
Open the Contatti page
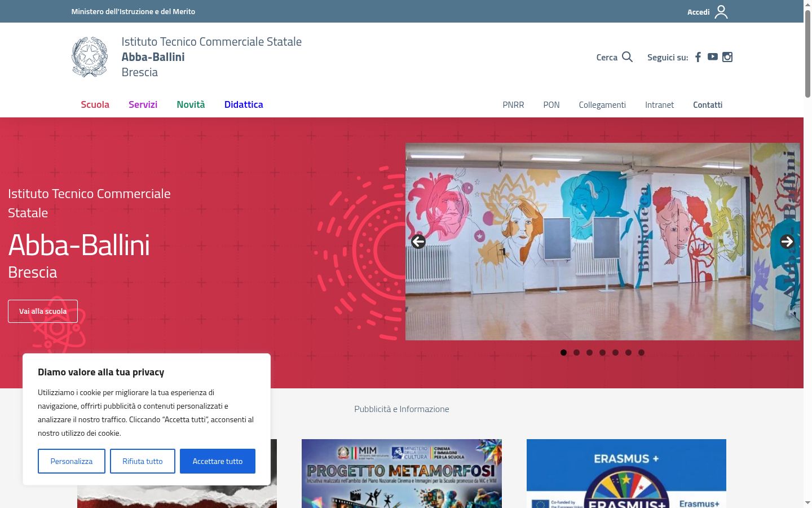(x=708, y=105)
